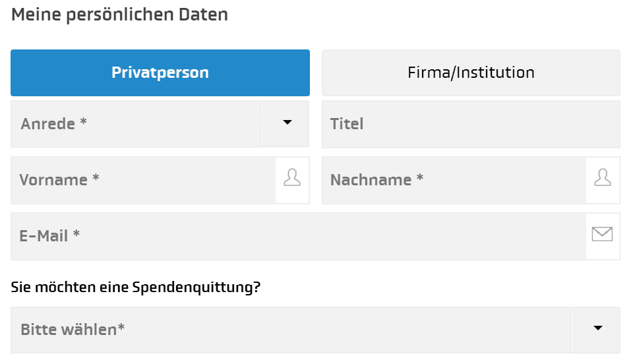Switch to the Privatperson tab
Screen dimensions: 635x364
click(x=160, y=73)
